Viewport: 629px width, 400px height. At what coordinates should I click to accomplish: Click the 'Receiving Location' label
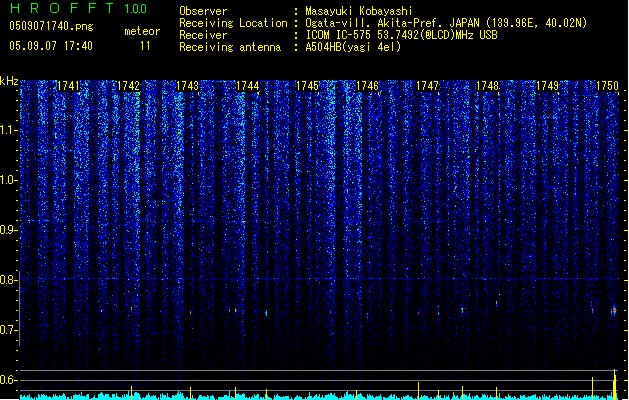pyautogui.click(x=233, y=23)
